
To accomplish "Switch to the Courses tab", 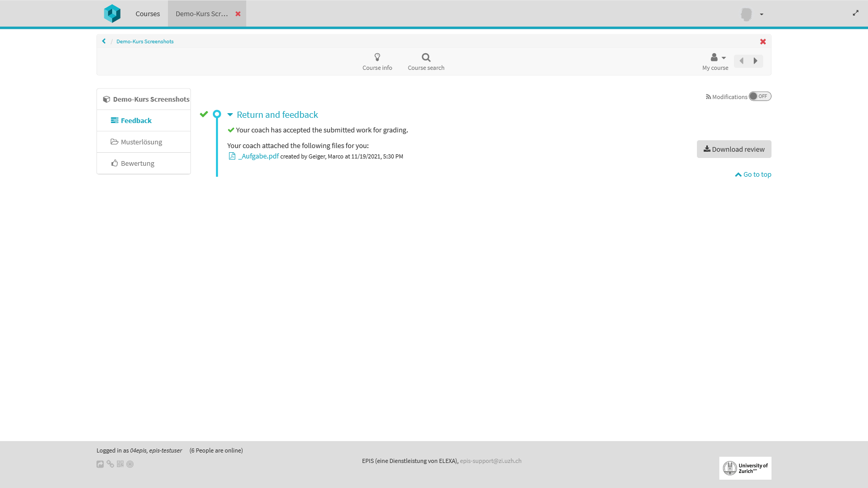I will [x=148, y=14].
